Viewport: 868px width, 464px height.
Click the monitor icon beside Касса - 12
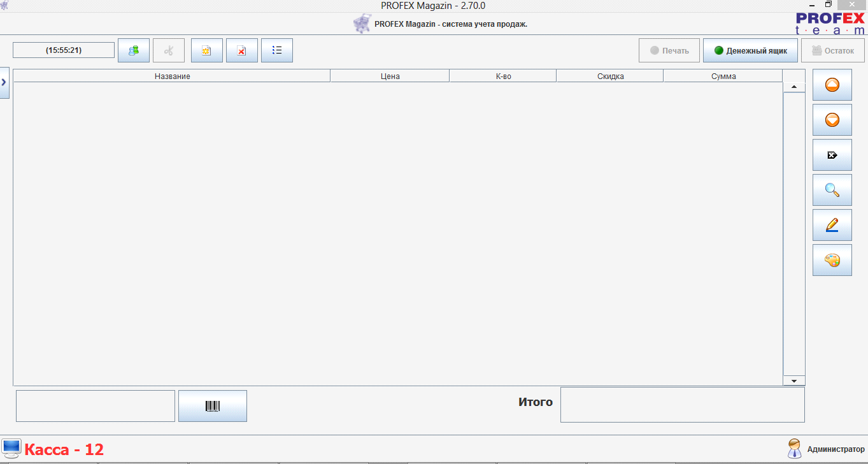[11, 449]
